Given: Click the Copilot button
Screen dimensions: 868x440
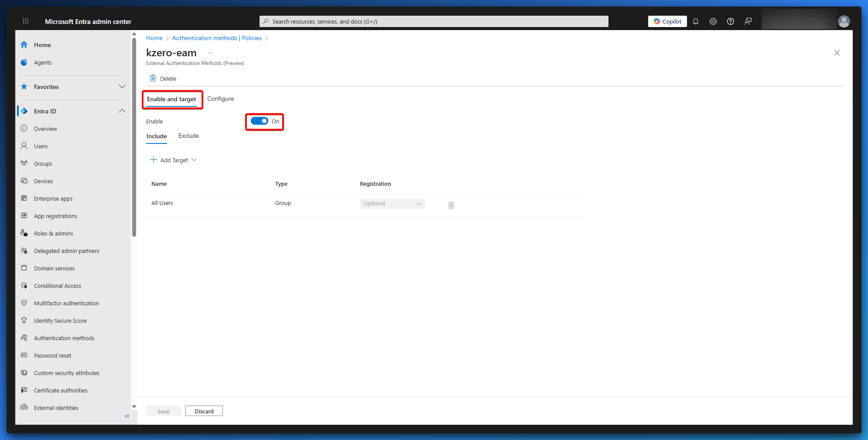Looking at the screenshot, I should (x=667, y=21).
